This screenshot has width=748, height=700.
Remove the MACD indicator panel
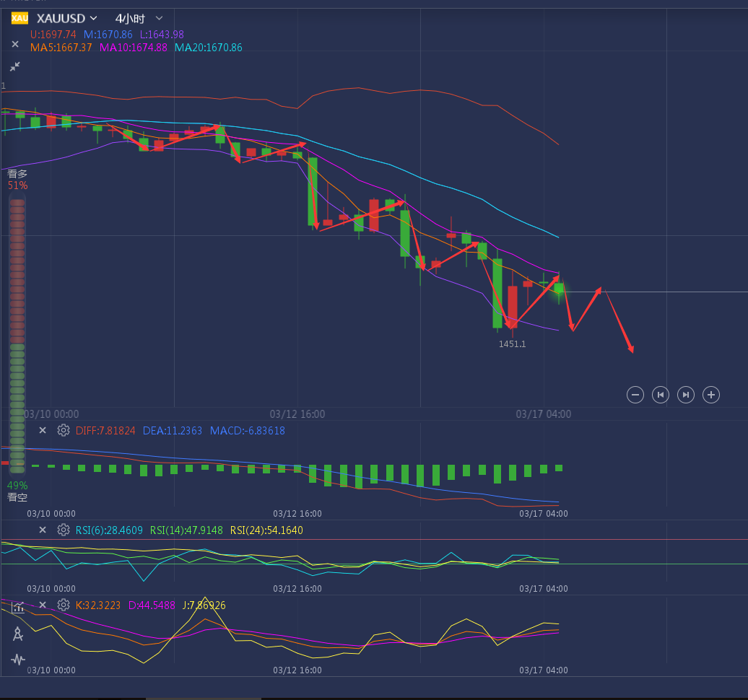[x=43, y=431]
